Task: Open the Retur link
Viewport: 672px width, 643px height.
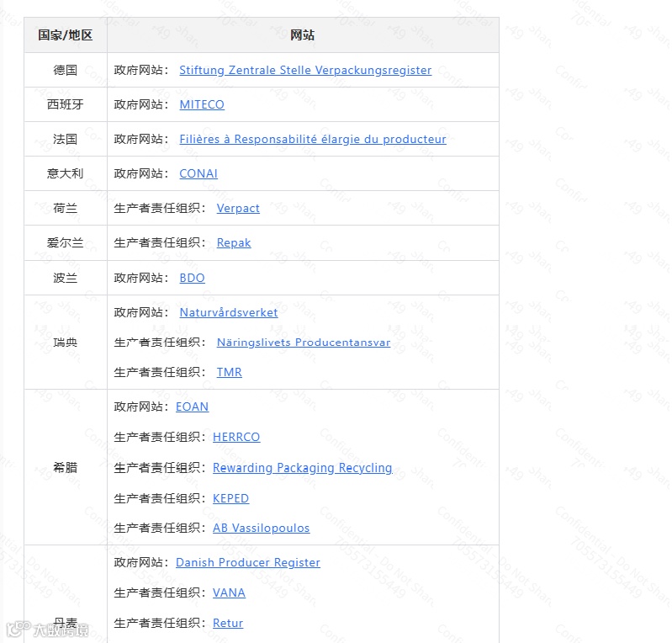Action: pyautogui.click(x=228, y=624)
